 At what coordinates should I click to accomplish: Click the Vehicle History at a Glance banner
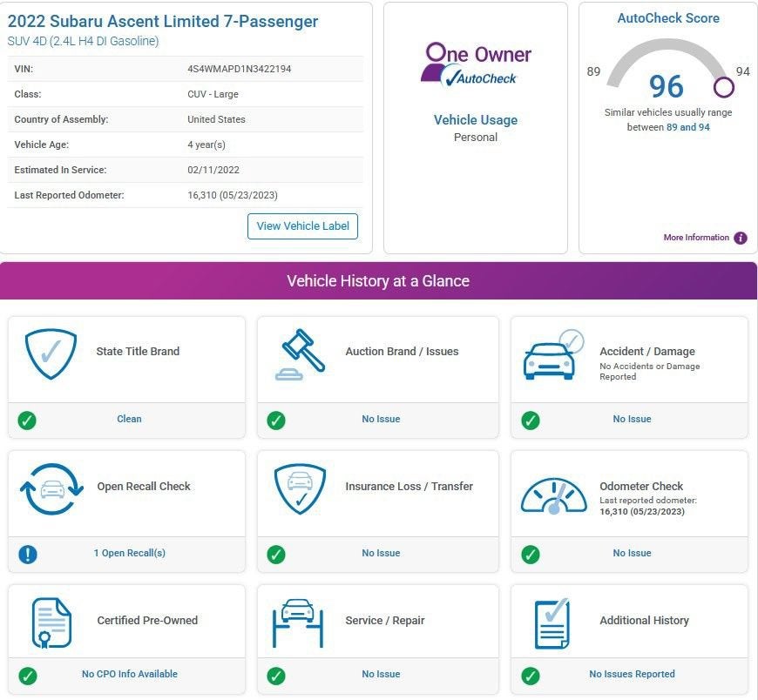tap(378, 280)
